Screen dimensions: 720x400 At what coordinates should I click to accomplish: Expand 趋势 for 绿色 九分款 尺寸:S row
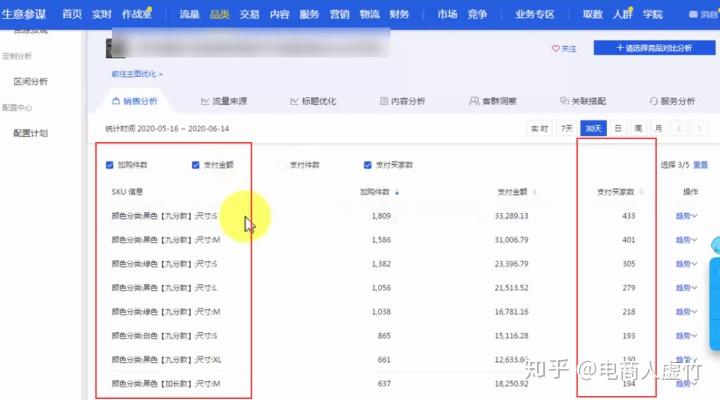tap(686, 264)
